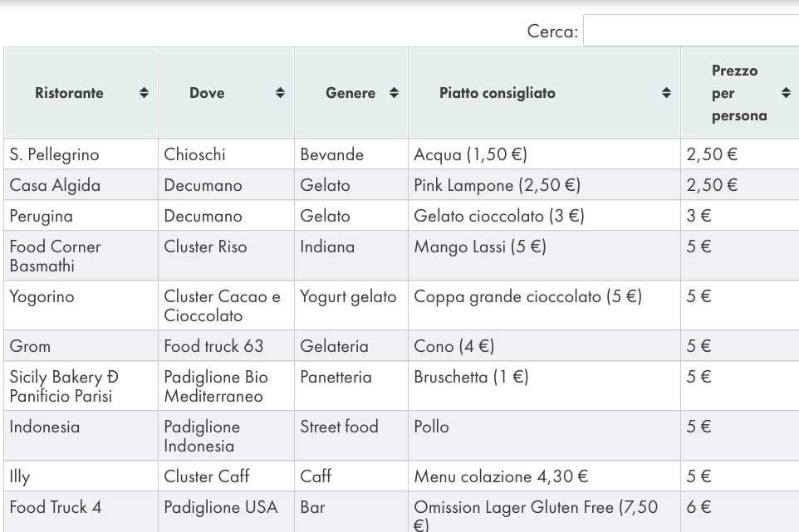The height and width of the screenshot is (532, 799).
Task: Sort by Prezzo per persona arrows
Action: pos(786,93)
